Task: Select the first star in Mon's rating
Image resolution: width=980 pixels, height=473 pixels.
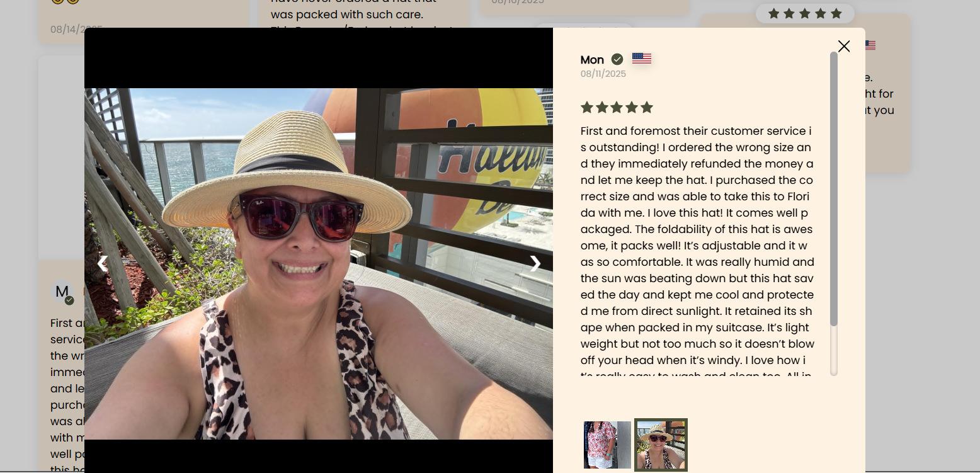Action: [587, 107]
